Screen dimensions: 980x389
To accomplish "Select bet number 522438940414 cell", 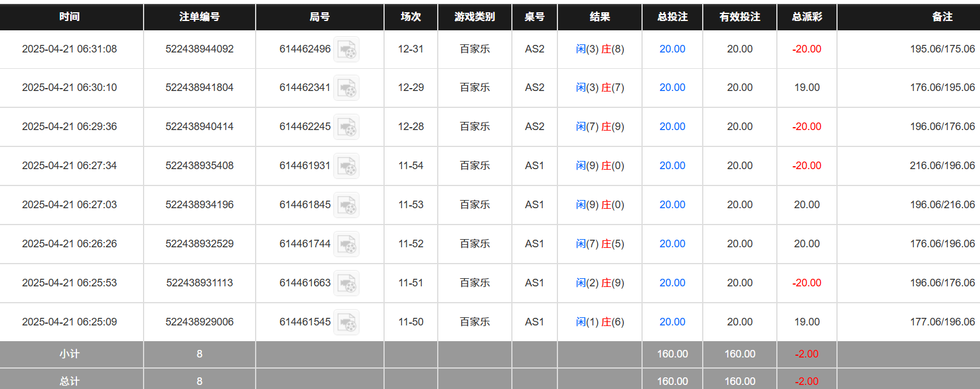I will click(x=199, y=127).
